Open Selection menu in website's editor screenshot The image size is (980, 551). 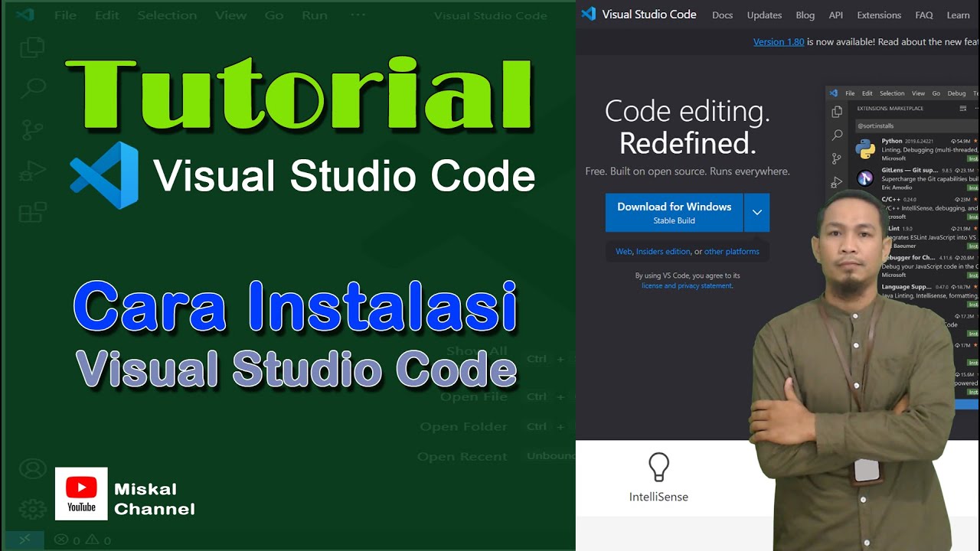click(892, 93)
